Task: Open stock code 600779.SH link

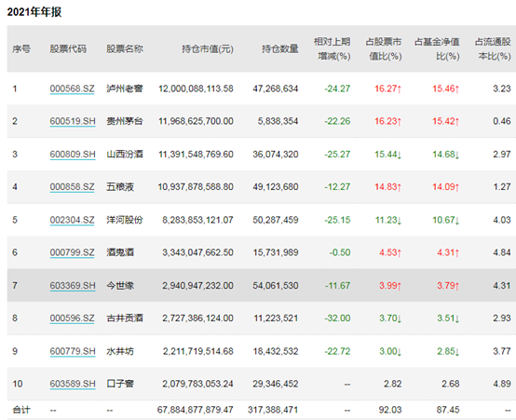Action: (x=73, y=351)
